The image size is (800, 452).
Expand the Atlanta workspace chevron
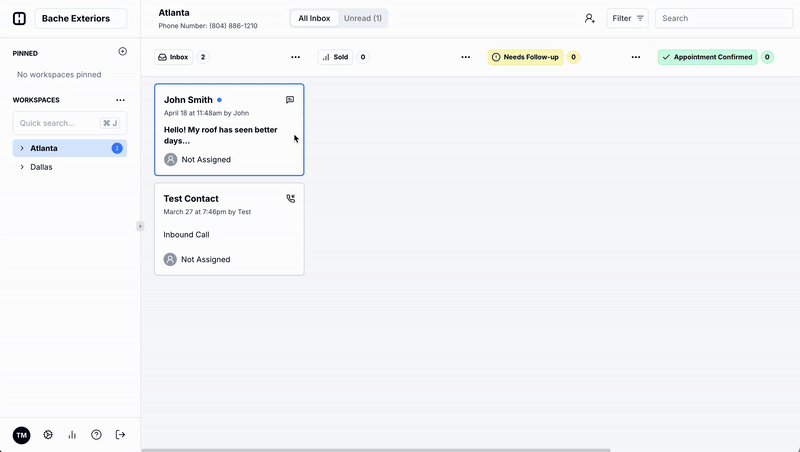pyautogui.click(x=22, y=148)
